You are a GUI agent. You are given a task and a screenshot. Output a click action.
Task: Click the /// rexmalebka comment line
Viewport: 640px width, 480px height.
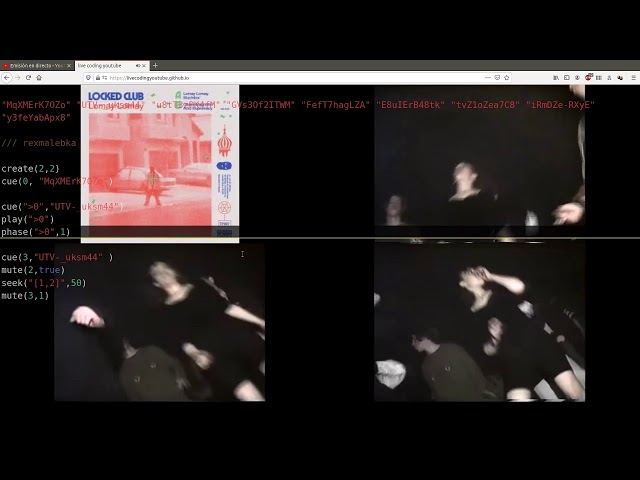[39, 143]
